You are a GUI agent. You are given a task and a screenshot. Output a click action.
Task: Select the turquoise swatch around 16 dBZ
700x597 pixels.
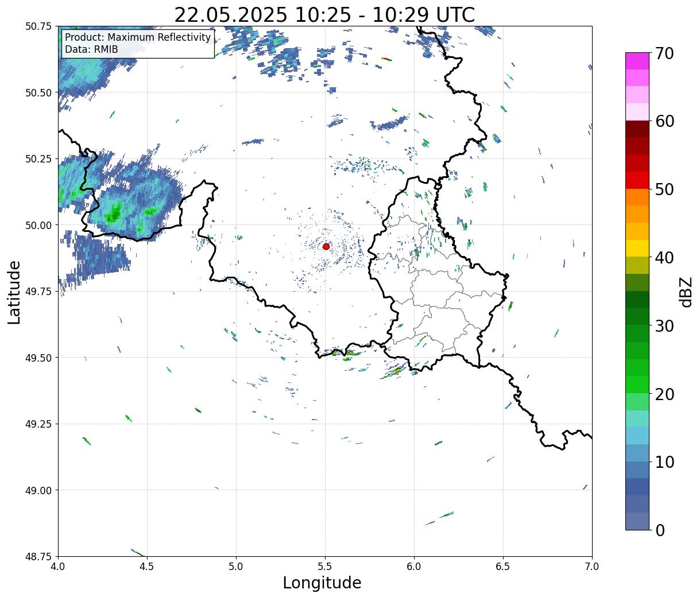pyautogui.click(x=637, y=418)
